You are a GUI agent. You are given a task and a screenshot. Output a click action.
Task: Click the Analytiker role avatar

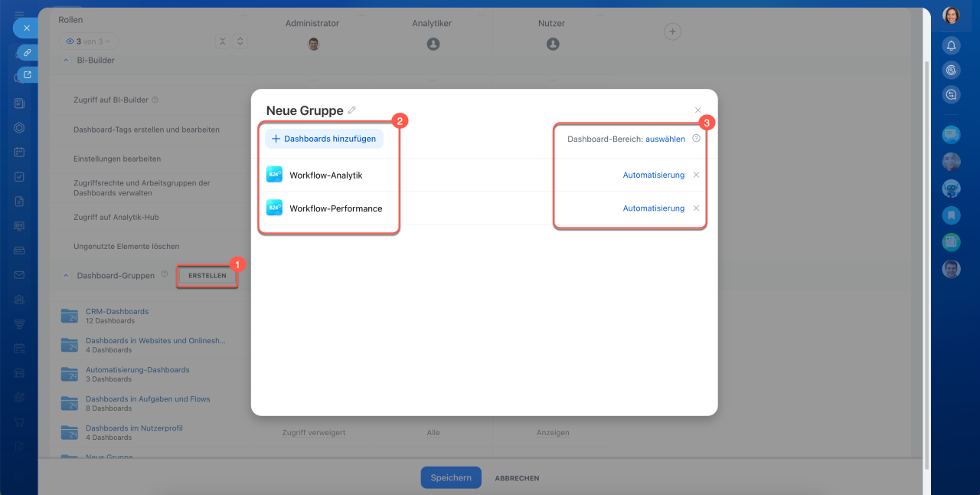[x=433, y=44]
